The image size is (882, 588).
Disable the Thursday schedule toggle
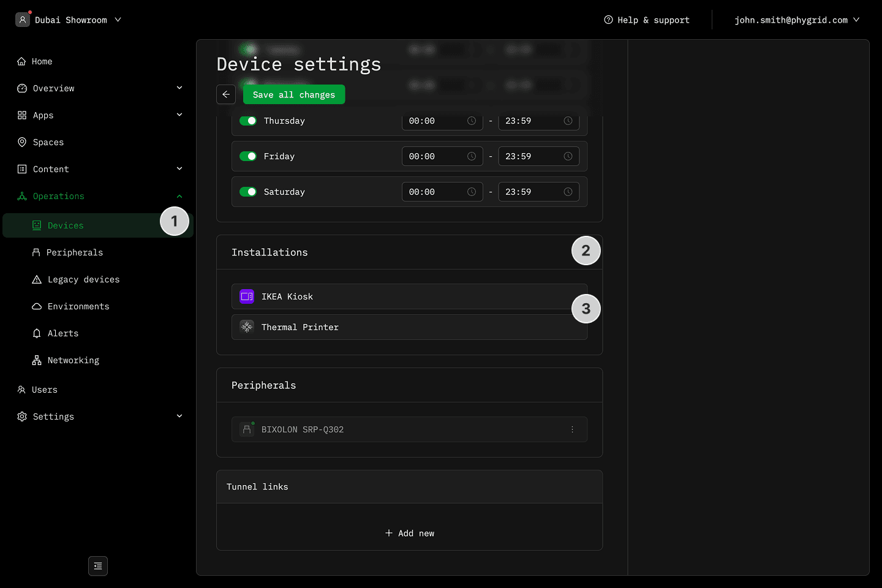click(x=248, y=121)
